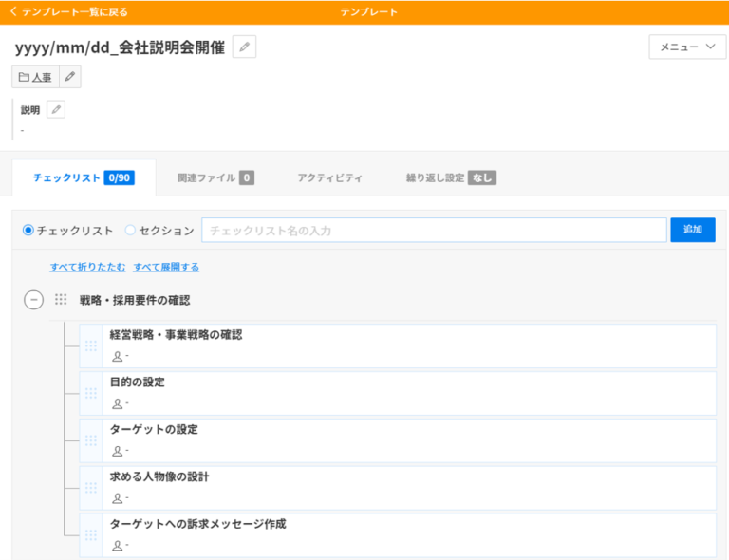Select the チェックリスト radio button
Image resolution: width=729 pixels, height=560 pixels.
[28, 230]
